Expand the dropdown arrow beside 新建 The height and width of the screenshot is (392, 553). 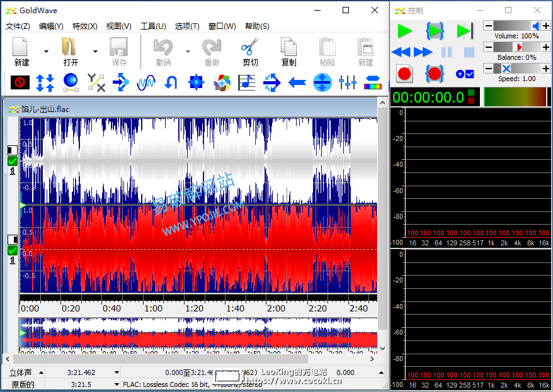click(x=46, y=52)
